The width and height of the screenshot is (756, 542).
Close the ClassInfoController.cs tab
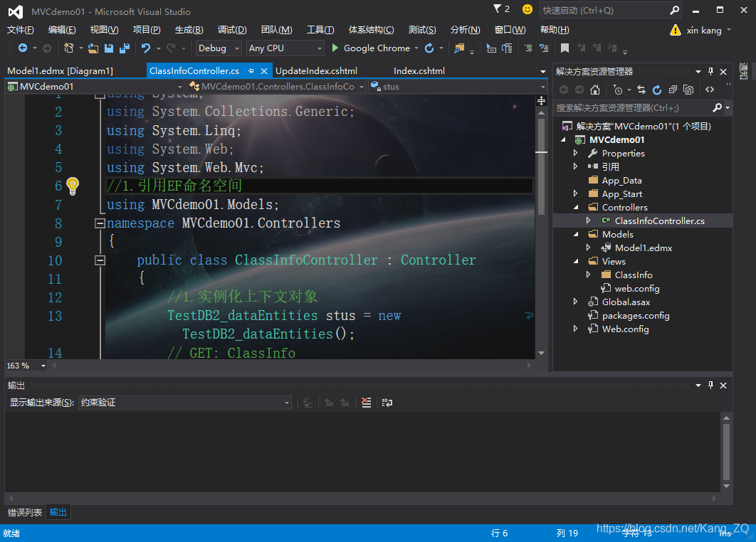tap(264, 71)
